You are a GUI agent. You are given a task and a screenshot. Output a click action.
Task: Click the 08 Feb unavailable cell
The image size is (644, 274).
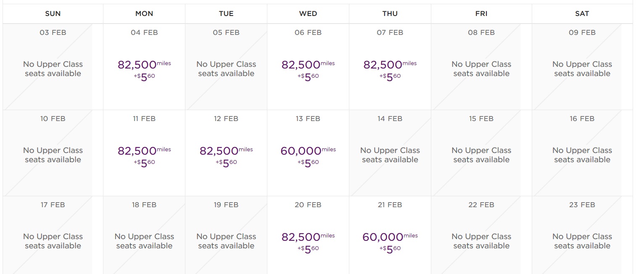coord(481,68)
